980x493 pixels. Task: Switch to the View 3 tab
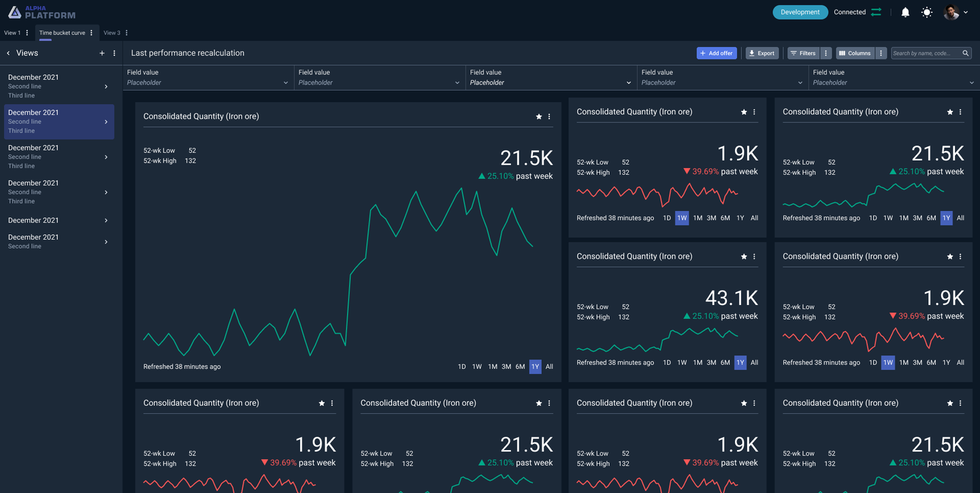point(112,33)
